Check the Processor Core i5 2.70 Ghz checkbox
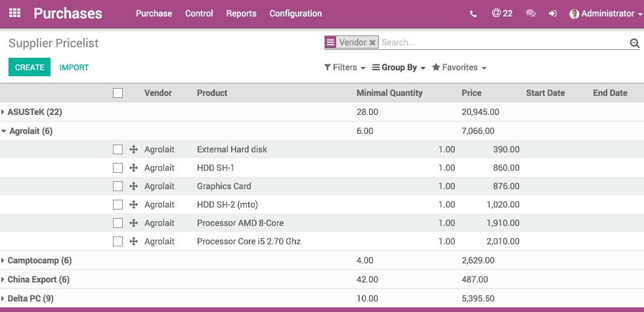This screenshot has height=312, width=644. tap(118, 242)
